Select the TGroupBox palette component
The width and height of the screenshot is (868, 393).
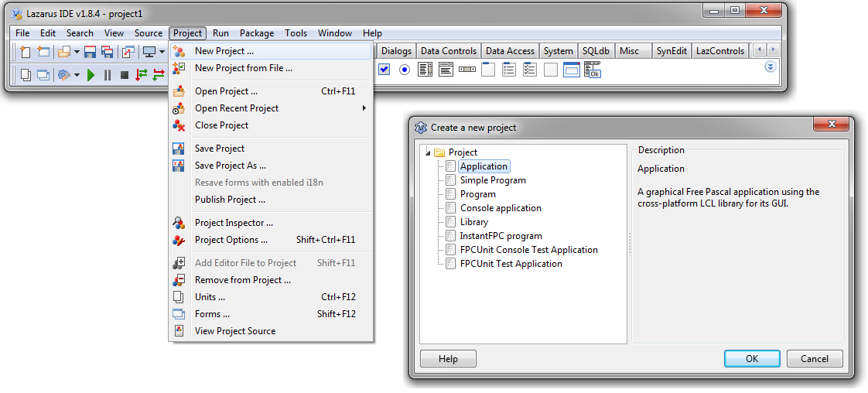[488, 69]
